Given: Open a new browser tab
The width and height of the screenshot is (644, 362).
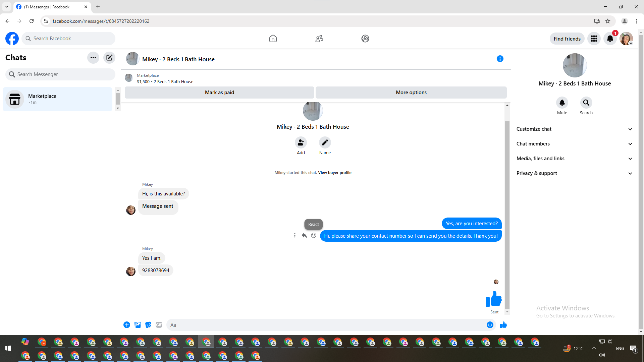Looking at the screenshot, I should (98, 7).
